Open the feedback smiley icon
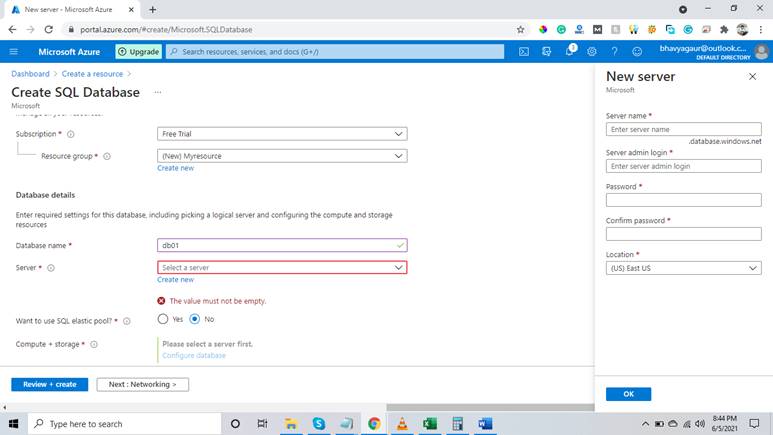Screen dimensions: 773x435 click(637, 51)
